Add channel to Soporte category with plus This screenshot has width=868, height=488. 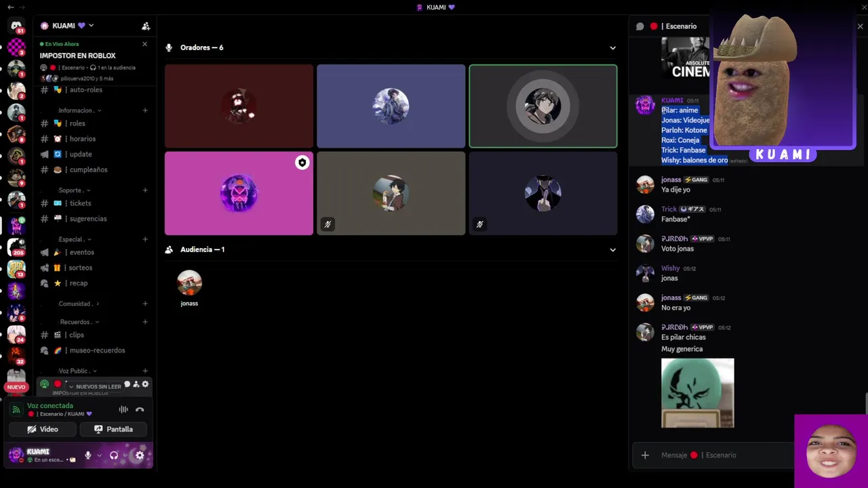[x=145, y=190]
